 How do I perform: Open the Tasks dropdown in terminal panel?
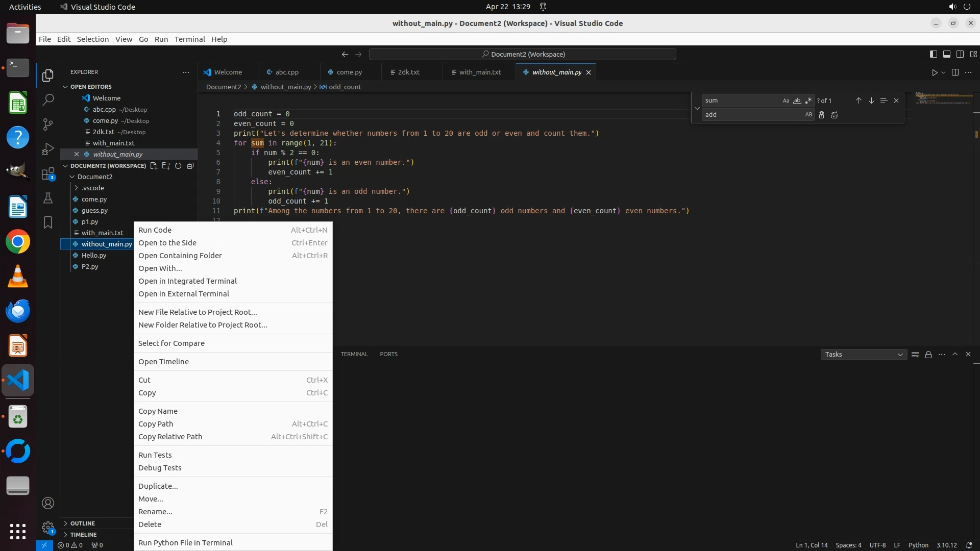863,354
